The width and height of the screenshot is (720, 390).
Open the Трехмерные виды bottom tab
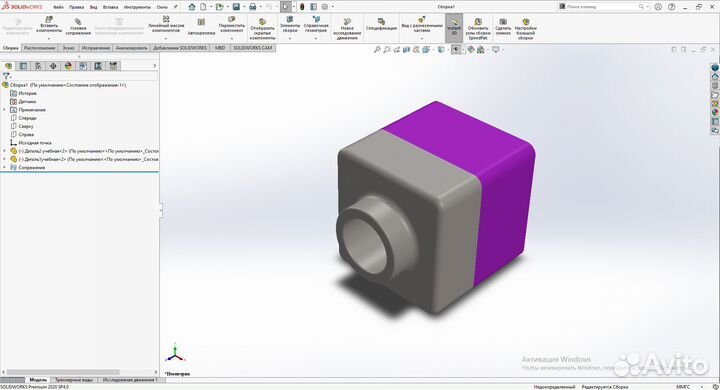74,380
